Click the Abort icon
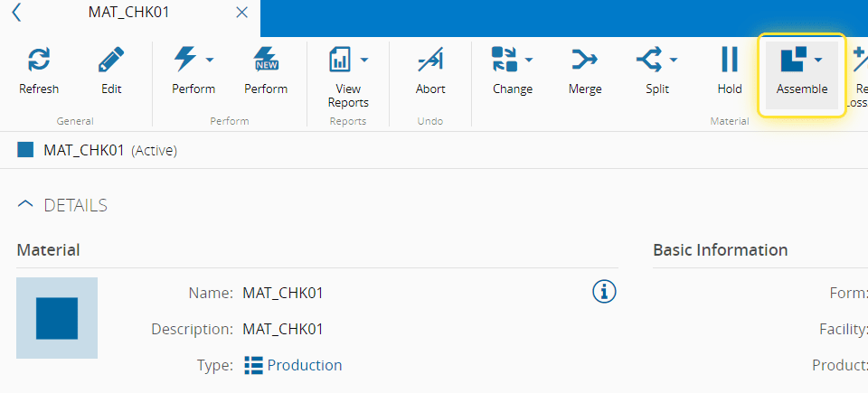 pos(430,61)
